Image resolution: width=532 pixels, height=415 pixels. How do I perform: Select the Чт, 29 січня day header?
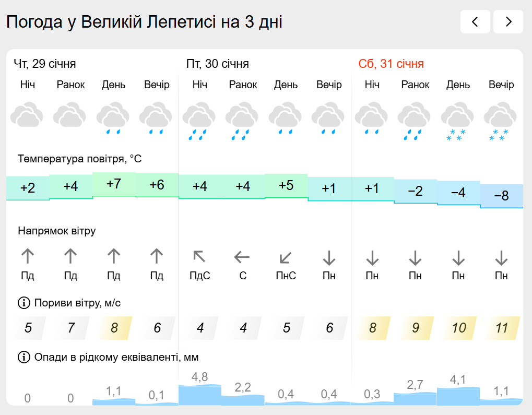(x=45, y=64)
